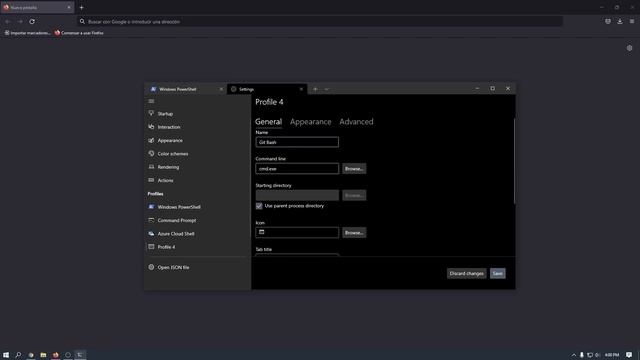Open the Windows notification center
The height and width of the screenshot is (360, 640).
click(x=629, y=355)
